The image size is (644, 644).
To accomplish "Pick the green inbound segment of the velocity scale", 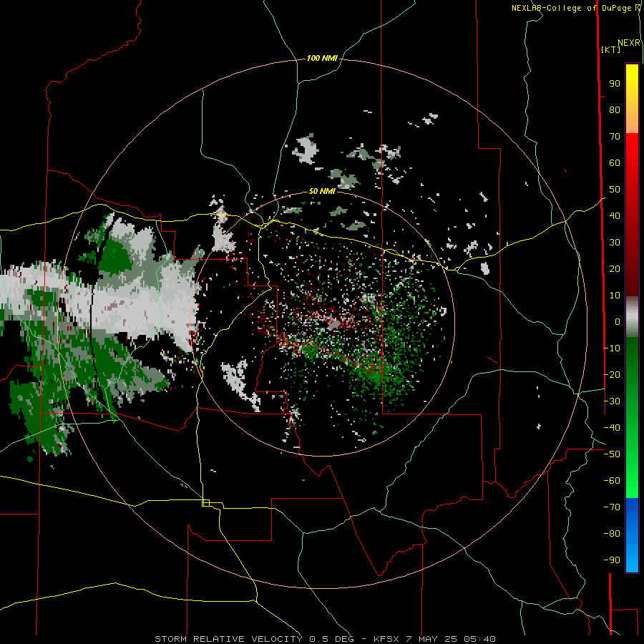I will [632, 417].
